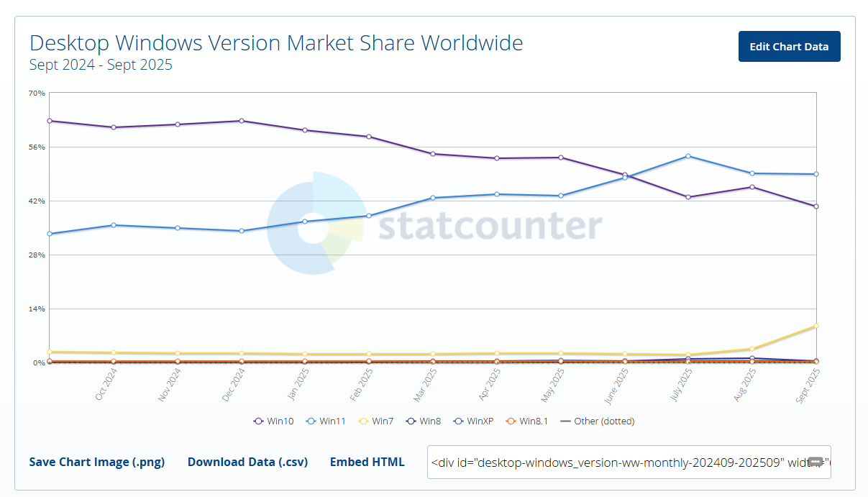Click the gray icon inside embed code field

point(816,462)
